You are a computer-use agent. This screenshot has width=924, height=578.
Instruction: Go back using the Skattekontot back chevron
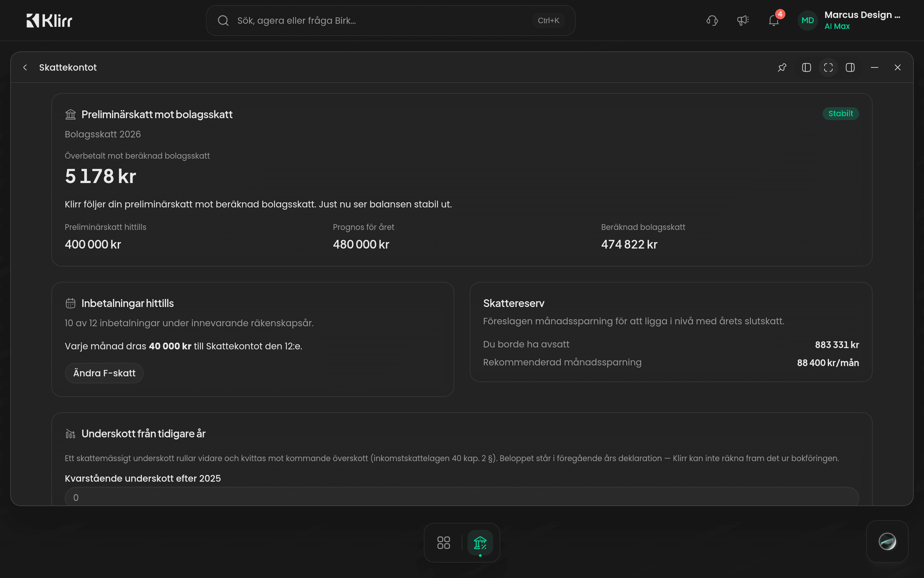click(x=25, y=68)
